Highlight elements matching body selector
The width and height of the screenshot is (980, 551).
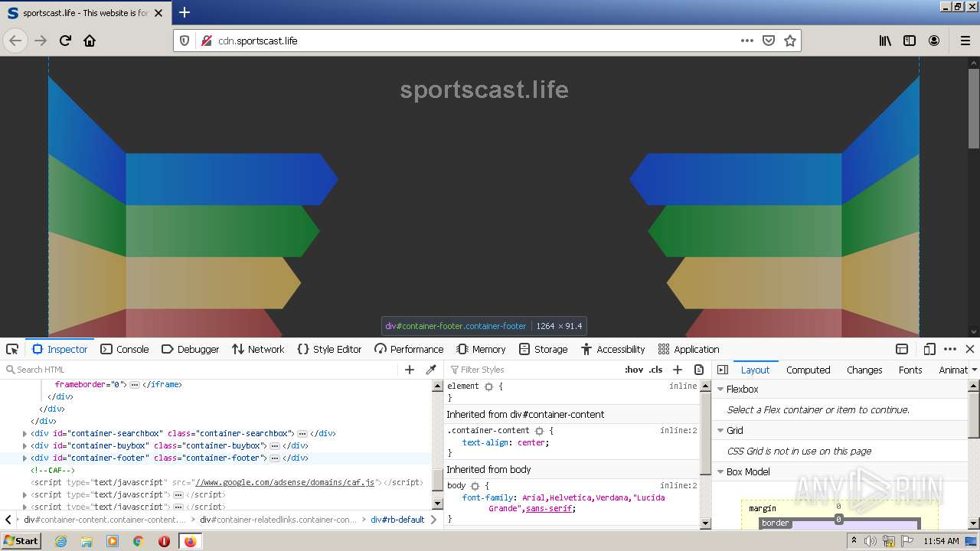click(x=475, y=486)
